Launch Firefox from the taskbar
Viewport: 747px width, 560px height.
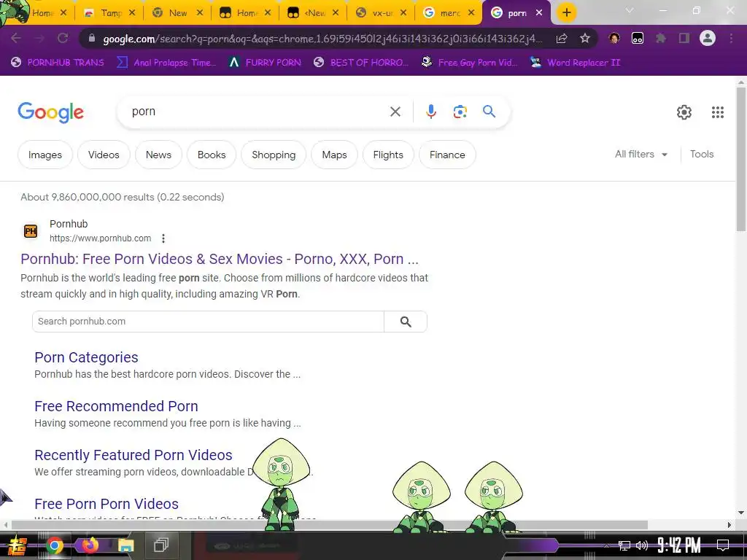click(90, 545)
